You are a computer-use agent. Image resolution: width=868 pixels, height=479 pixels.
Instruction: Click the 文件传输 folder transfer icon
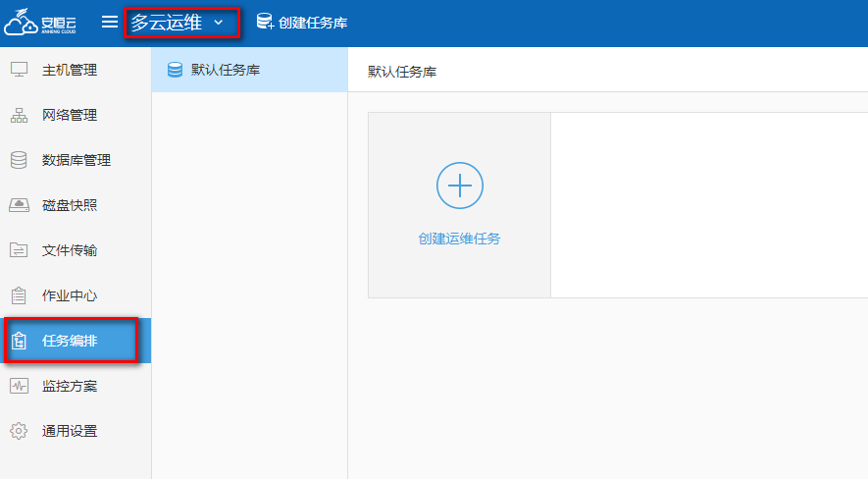coord(19,250)
